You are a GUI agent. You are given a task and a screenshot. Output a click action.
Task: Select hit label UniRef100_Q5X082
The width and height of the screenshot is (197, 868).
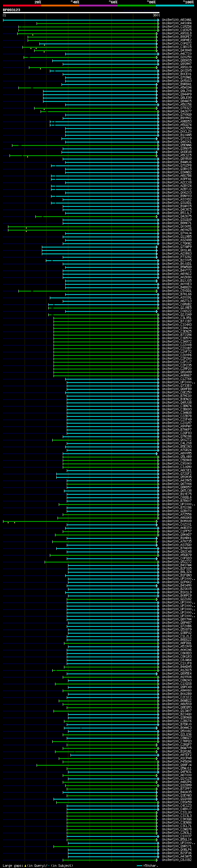(176, 731)
